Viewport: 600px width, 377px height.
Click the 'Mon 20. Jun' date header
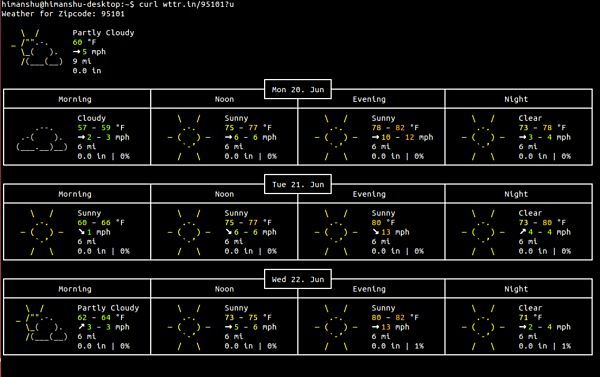(x=298, y=90)
